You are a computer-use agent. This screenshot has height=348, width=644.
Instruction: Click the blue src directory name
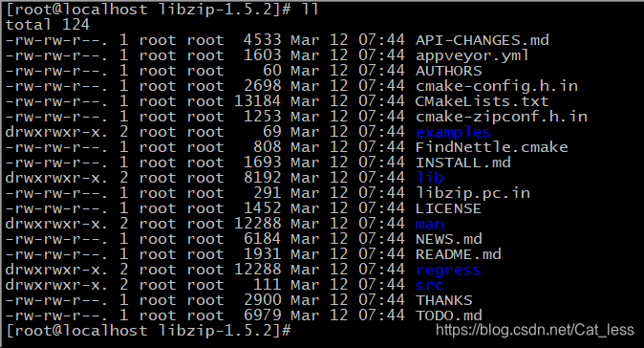click(430, 285)
